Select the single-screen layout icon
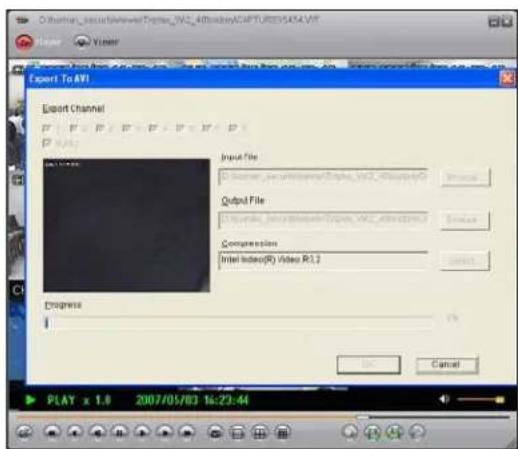The image size is (518, 449). [238, 432]
